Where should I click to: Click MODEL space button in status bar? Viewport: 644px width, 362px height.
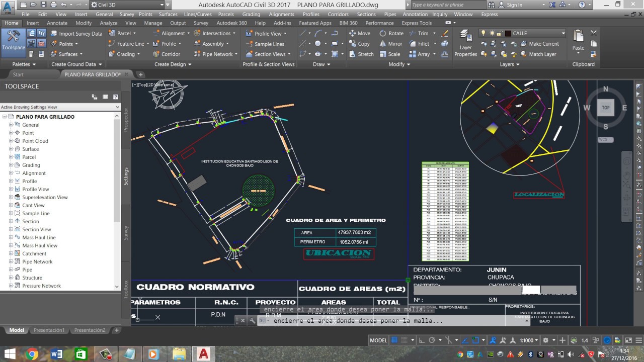(378, 340)
